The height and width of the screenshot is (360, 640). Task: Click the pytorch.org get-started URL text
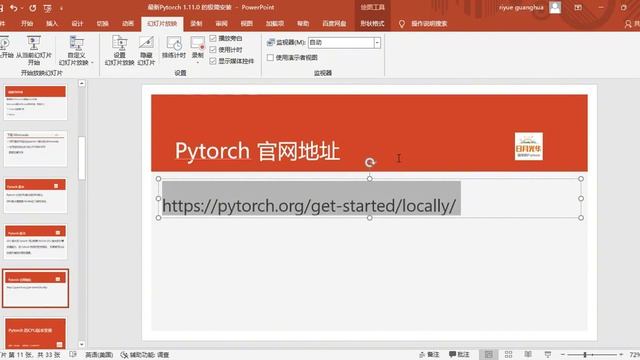[x=309, y=206]
